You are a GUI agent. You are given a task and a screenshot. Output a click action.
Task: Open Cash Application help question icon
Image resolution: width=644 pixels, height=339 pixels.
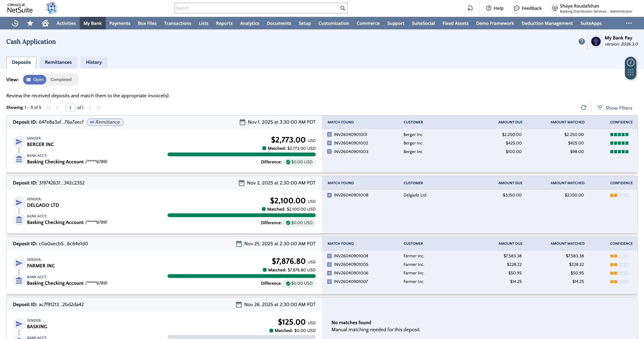[x=582, y=41]
